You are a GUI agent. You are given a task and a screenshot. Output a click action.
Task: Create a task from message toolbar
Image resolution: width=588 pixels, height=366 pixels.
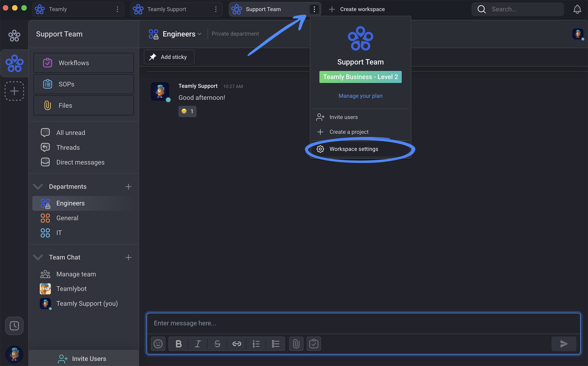(314, 344)
